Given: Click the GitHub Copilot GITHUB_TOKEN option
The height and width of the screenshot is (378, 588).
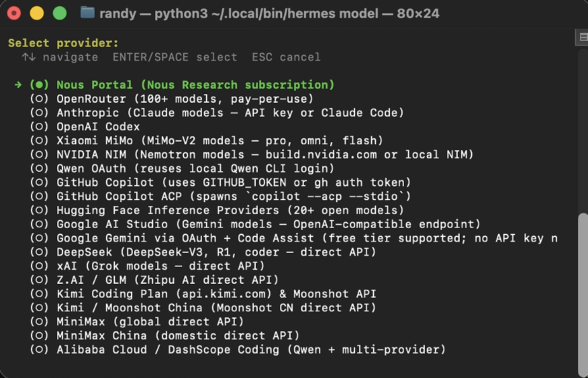Looking at the screenshot, I should click(220, 182).
